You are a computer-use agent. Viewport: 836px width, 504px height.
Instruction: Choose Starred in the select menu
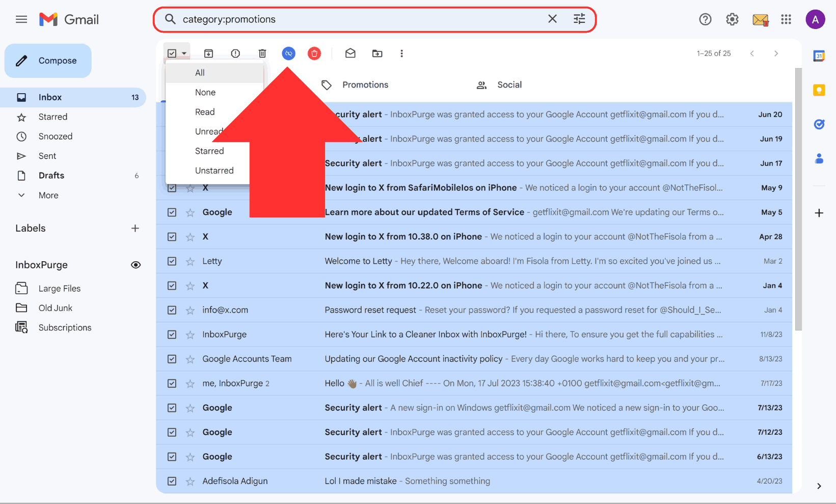pyautogui.click(x=209, y=151)
